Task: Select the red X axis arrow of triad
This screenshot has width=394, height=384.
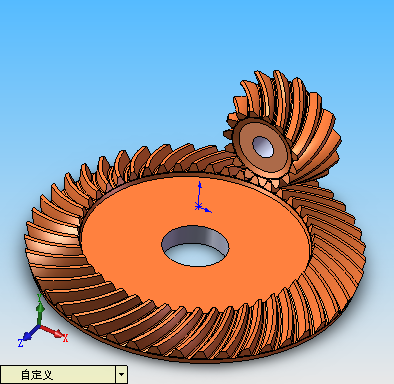Action: [x=53, y=331]
